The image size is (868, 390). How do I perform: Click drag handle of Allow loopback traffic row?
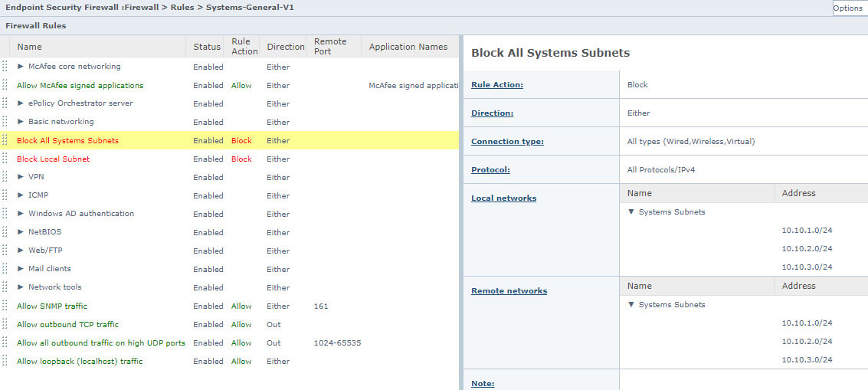[x=5, y=361]
